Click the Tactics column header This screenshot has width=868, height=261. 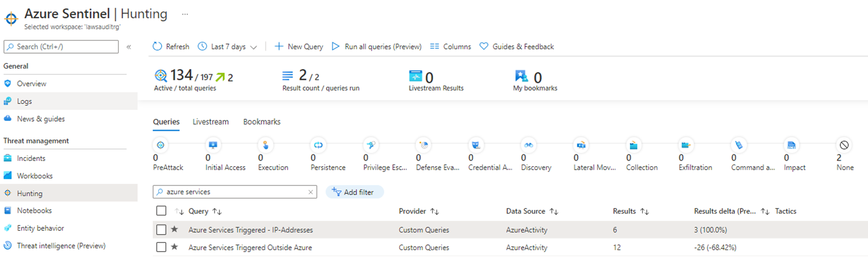(x=785, y=211)
